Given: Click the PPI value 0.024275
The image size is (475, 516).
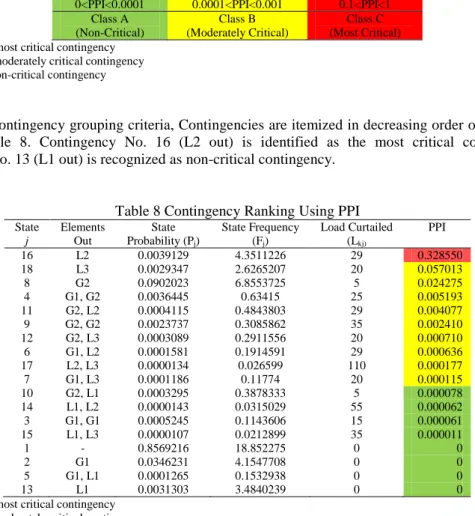Looking at the screenshot, I should pos(439,283).
